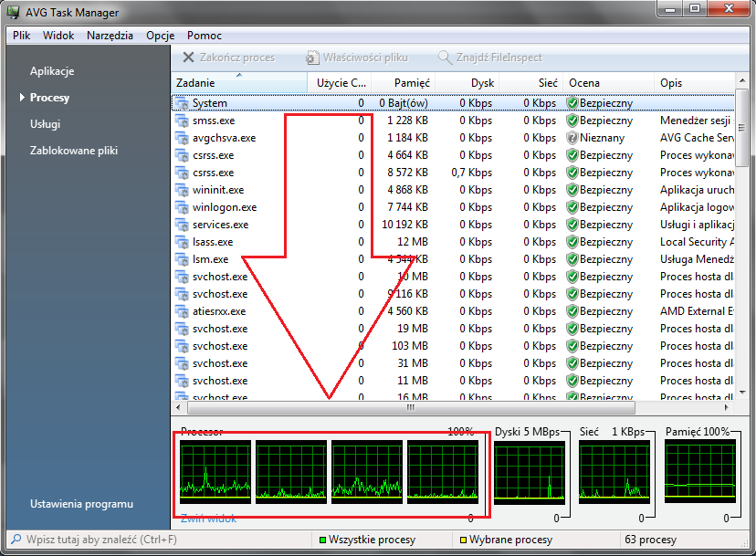Click the services.exe process icon

[182, 225]
